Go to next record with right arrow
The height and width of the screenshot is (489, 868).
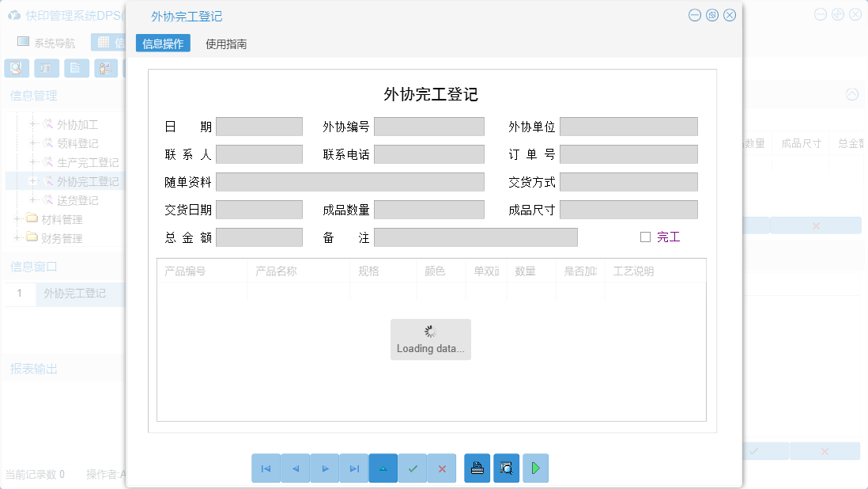point(325,468)
